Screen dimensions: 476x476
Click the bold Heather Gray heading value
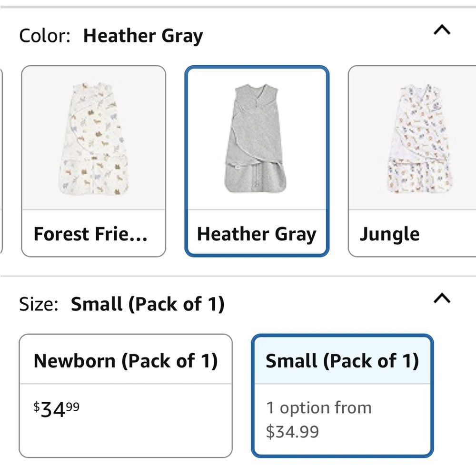coord(143,36)
